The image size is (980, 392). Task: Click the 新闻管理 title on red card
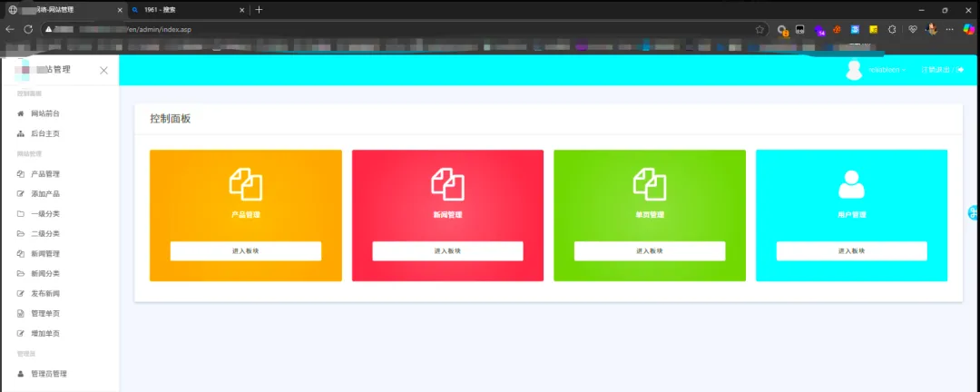tap(447, 214)
